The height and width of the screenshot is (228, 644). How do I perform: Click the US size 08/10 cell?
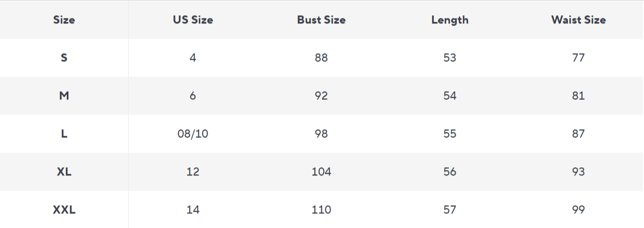tap(193, 134)
